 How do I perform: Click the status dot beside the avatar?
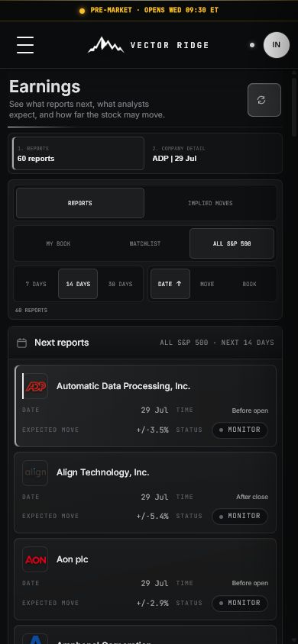pos(252,45)
